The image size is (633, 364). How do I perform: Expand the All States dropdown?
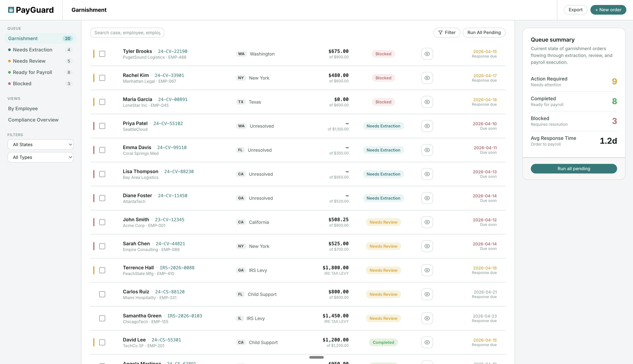[41, 144]
